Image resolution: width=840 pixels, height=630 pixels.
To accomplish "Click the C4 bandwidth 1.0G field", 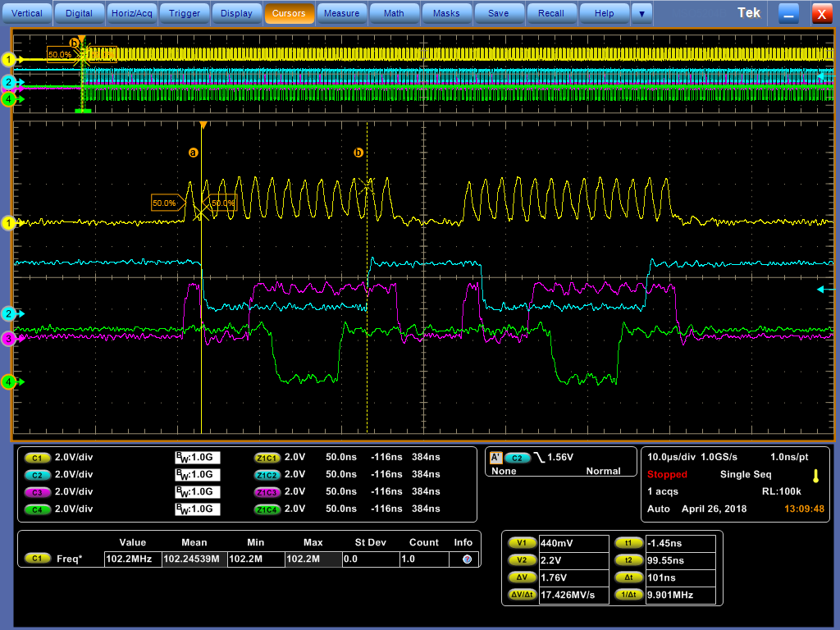I will pyautogui.click(x=198, y=509).
